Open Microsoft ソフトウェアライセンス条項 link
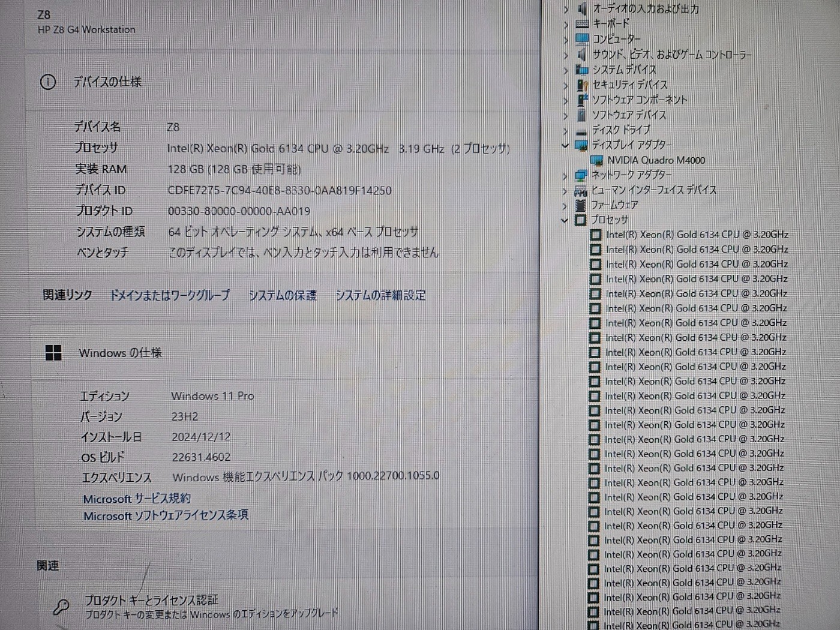The image size is (840, 630). (x=166, y=515)
